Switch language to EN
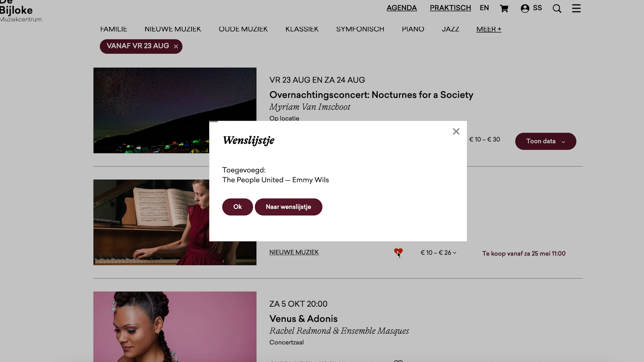This screenshot has width=644, height=362. pyautogui.click(x=484, y=8)
